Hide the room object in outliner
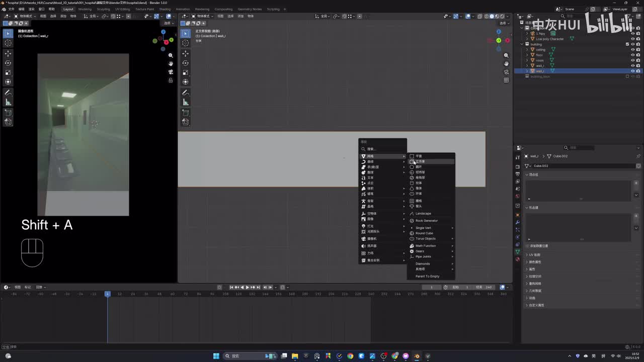Image resolution: width=644 pixels, height=362 pixels. tap(632, 60)
